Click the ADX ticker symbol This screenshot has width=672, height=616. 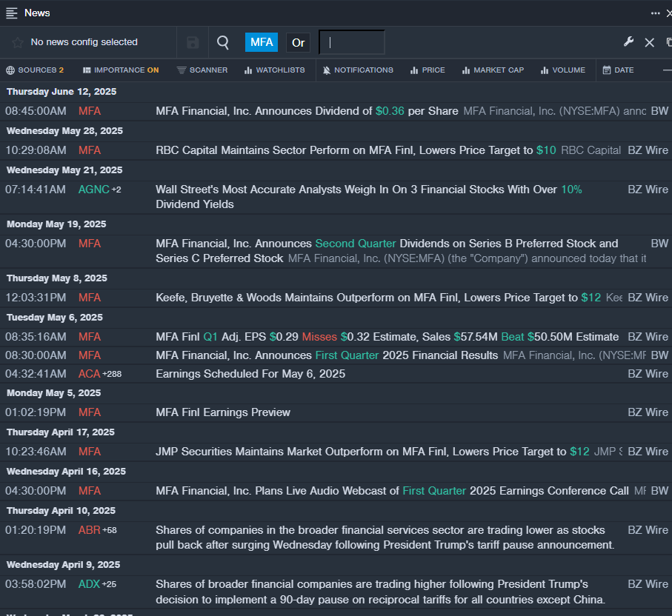click(x=89, y=584)
